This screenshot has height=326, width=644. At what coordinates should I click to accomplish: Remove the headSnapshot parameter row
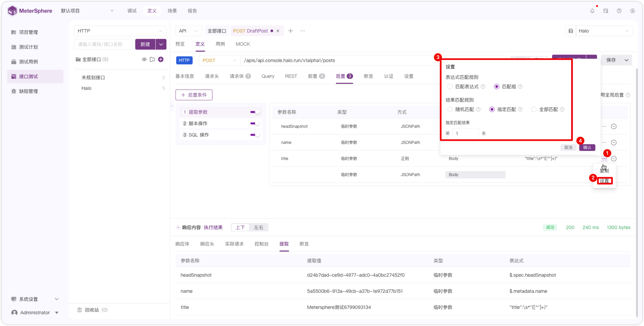pos(614,126)
